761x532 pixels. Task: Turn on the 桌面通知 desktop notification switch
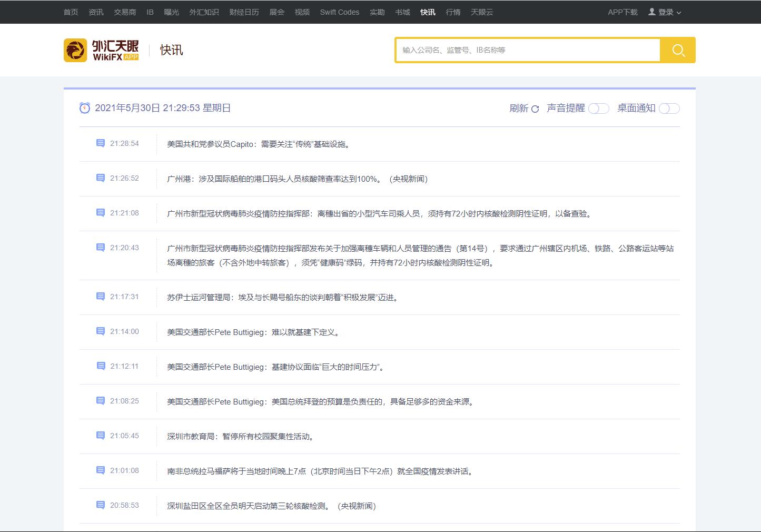tap(669, 109)
